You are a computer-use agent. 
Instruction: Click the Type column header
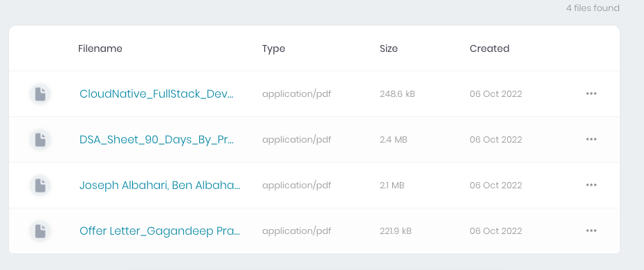point(273,49)
